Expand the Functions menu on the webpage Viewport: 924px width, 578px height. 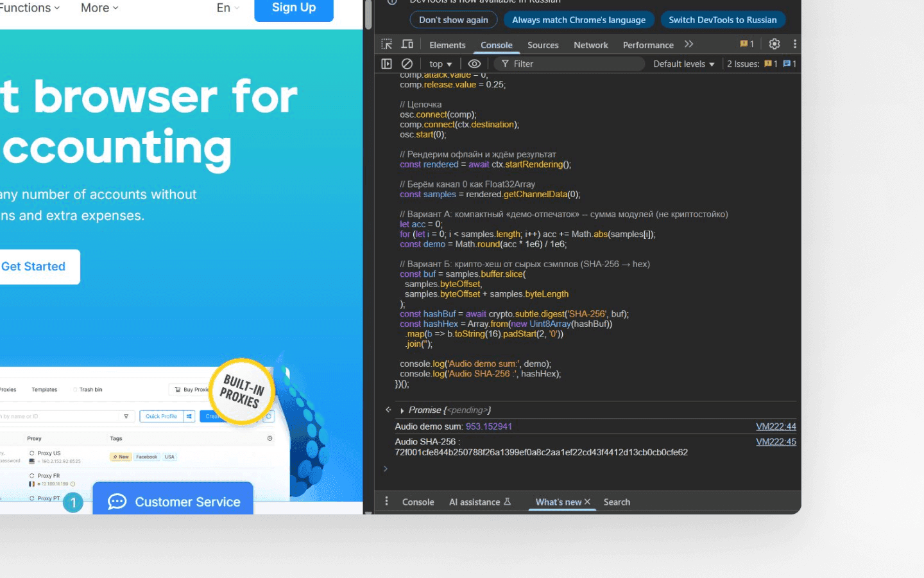[30, 8]
